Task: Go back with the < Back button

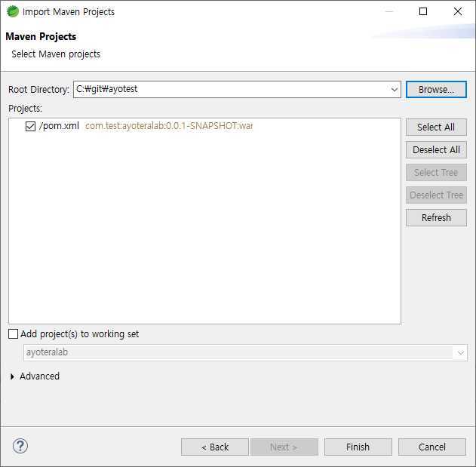Action: click(x=215, y=447)
